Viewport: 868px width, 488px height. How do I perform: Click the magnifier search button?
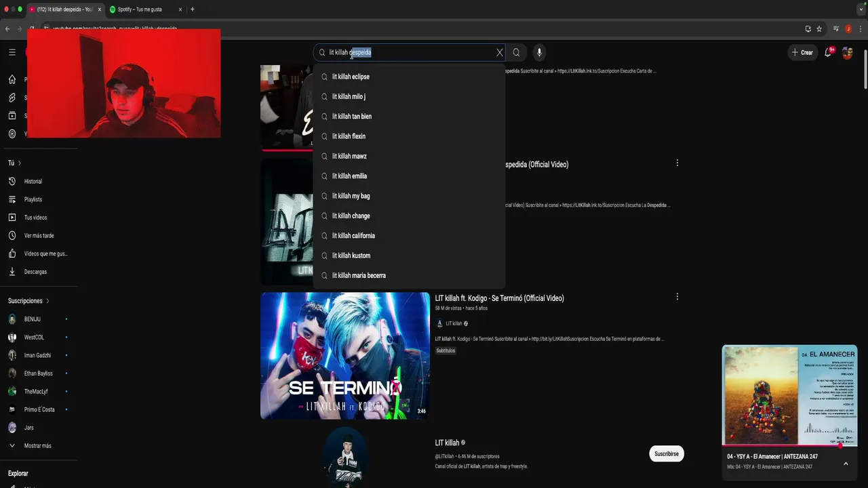click(516, 52)
